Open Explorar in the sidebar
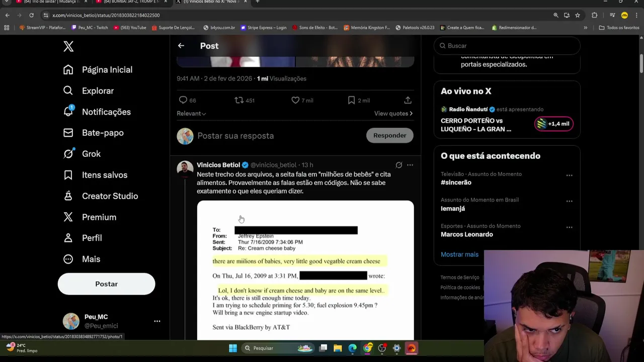The image size is (644, 362). [89, 91]
